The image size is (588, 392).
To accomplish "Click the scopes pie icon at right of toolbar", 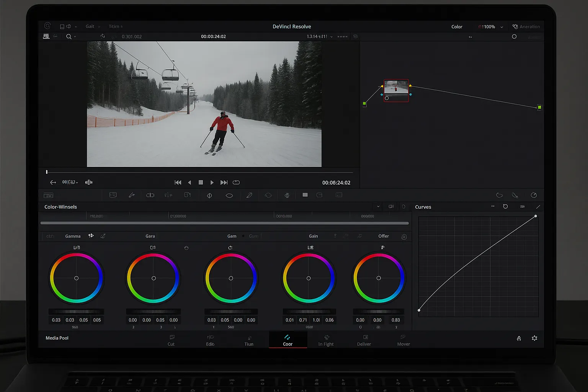I will 534,195.
